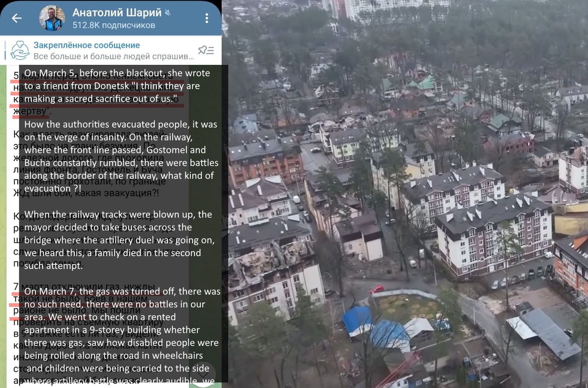Go back with the left arrow

(16, 18)
